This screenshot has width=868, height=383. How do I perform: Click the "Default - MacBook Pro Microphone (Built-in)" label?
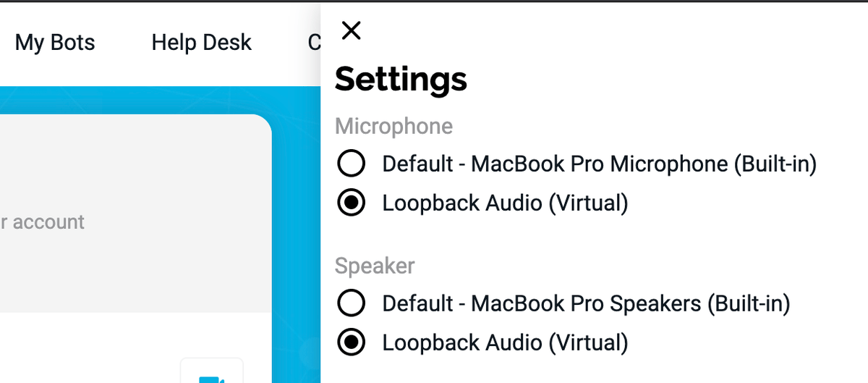coord(600,164)
